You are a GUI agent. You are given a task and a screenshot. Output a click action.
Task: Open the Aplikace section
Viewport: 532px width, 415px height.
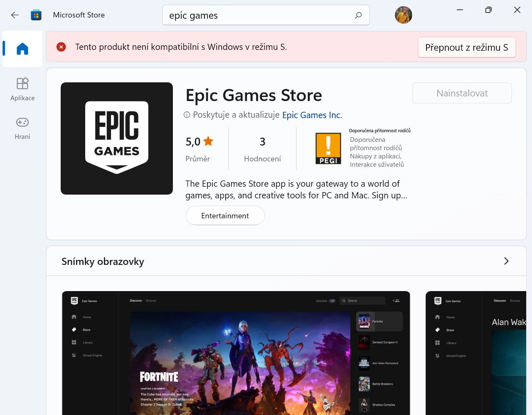pyautogui.click(x=22, y=89)
